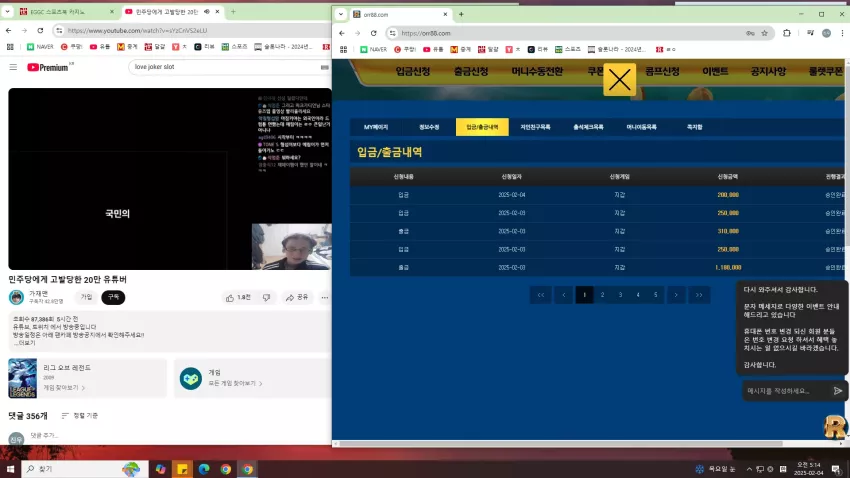Viewport: 850px width, 478px height.
Task: Open the gaming heart controller icon
Action: [x=191, y=378]
